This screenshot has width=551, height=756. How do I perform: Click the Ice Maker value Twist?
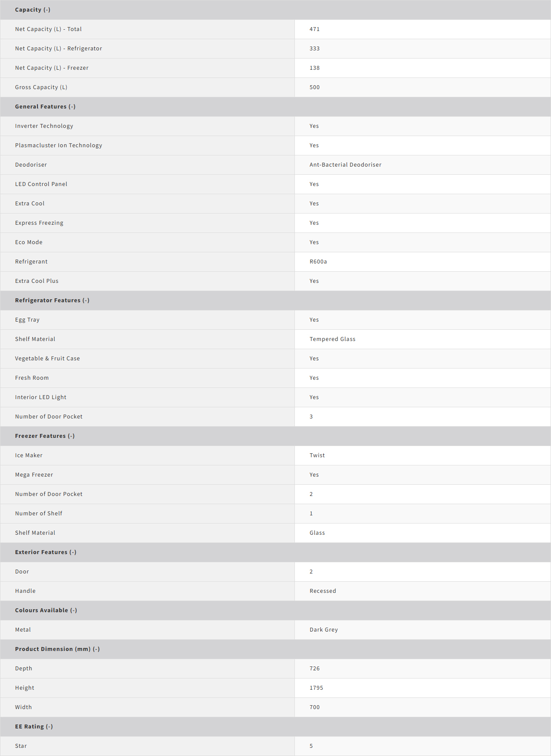tap(317, 455)
